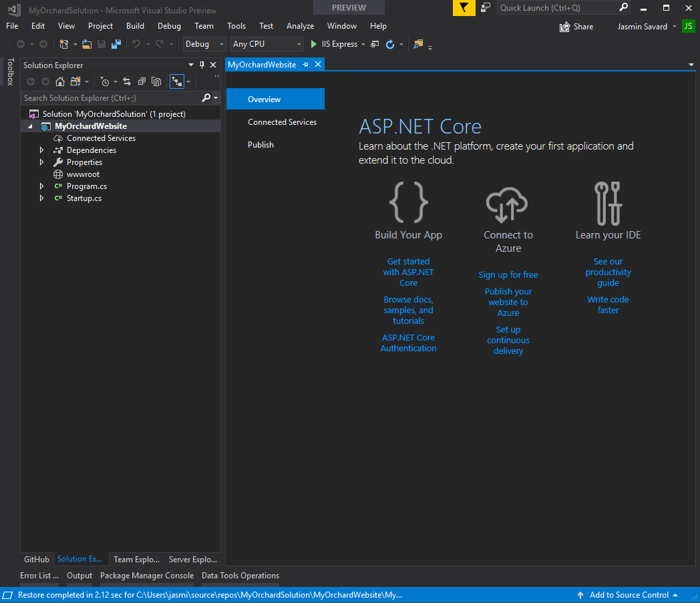Toggle the Preview Selected Items icon
The height and width of the screenshot is (603, 700).
point(177,81)
